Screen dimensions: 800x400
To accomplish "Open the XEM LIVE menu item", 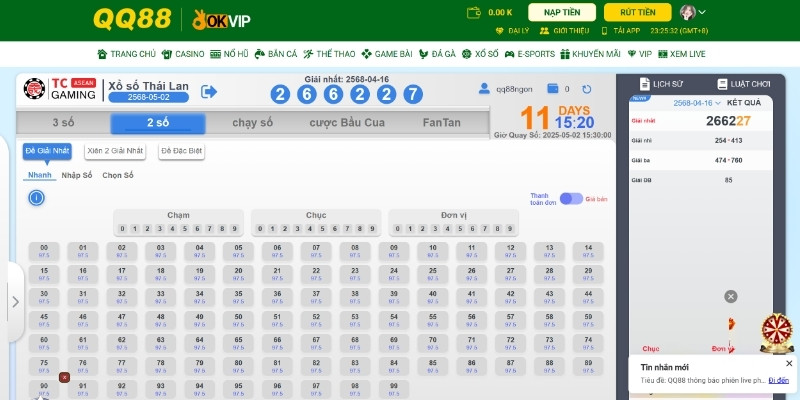I will [x=682, y=54].
